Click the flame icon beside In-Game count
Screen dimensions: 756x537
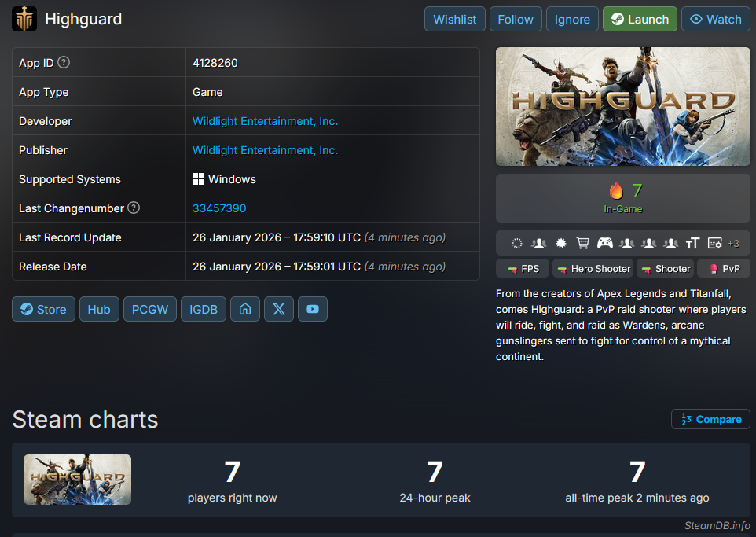[x=616, y=190]
